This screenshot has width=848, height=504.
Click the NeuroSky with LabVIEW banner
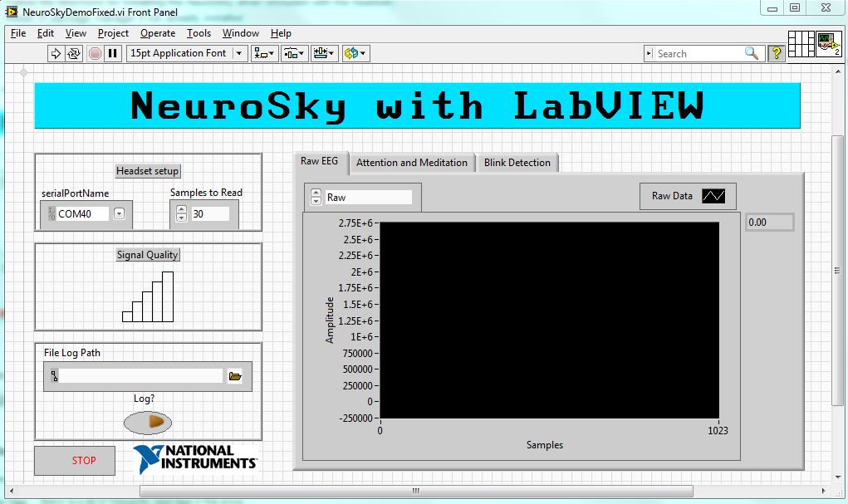pos(417,105)
